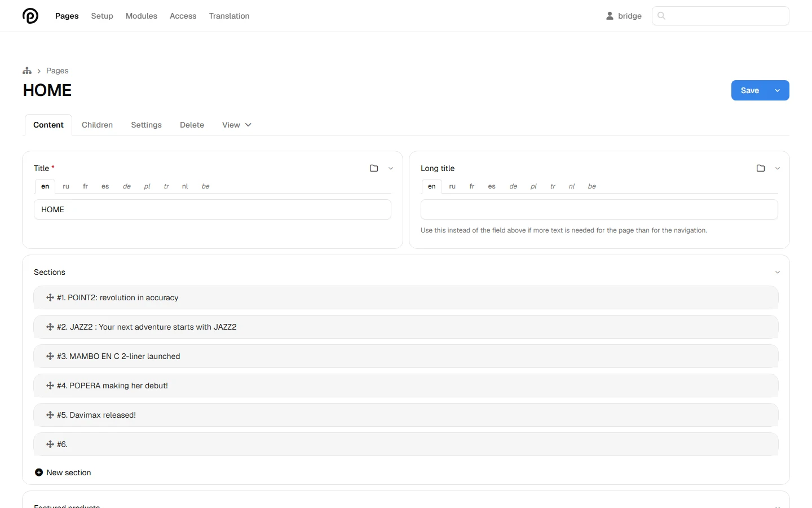Expand section #1 POINT2: revolution in accuracy

406,297
